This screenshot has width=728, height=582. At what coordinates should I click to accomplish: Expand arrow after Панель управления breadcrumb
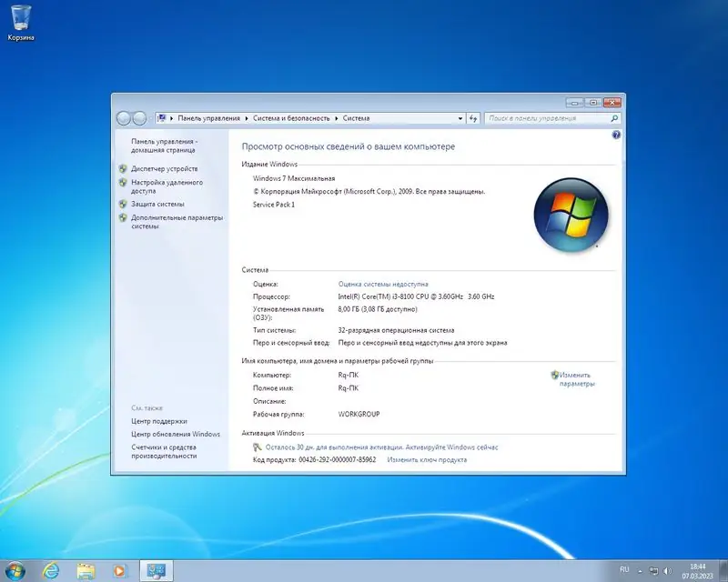coord(247,118)
